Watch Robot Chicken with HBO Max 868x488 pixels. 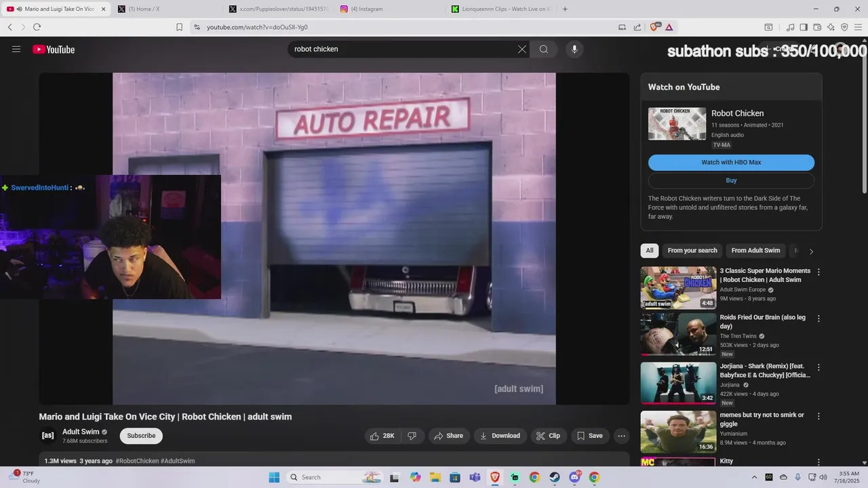pyautogui.click(x=731, y=163)
